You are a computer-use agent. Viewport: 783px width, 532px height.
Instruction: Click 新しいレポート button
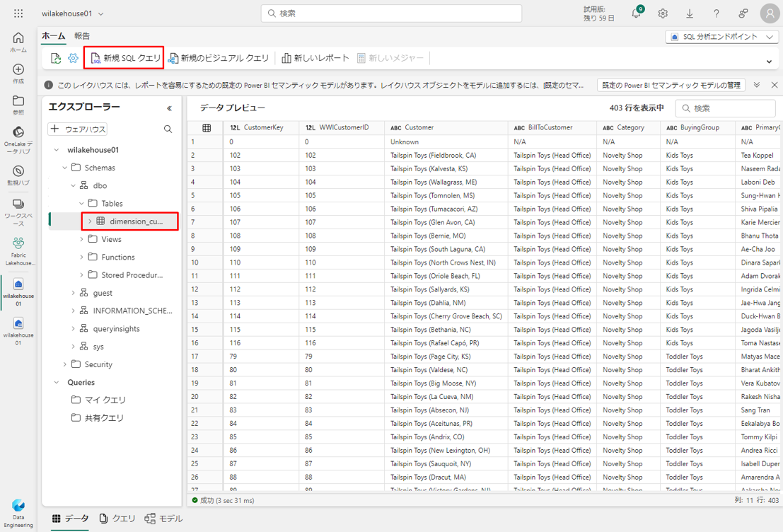[315, 59]
